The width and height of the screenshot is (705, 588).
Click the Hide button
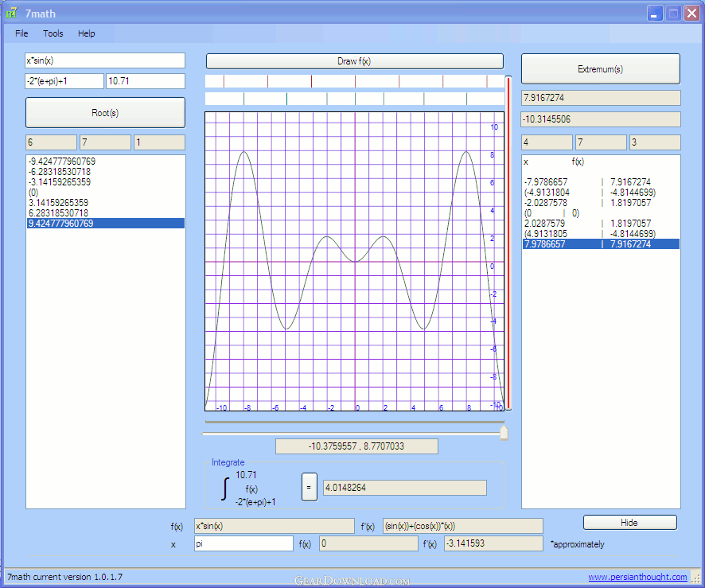[629, 523]
